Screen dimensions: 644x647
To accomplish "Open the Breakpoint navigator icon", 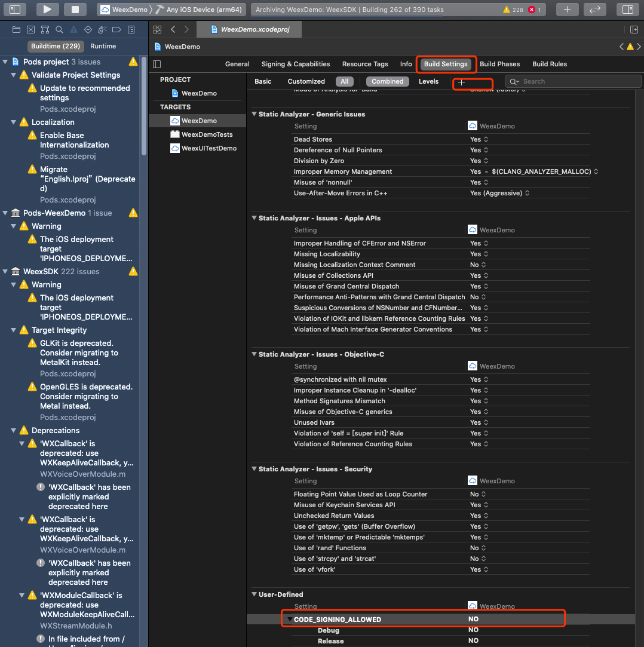I will pos(116,29).
